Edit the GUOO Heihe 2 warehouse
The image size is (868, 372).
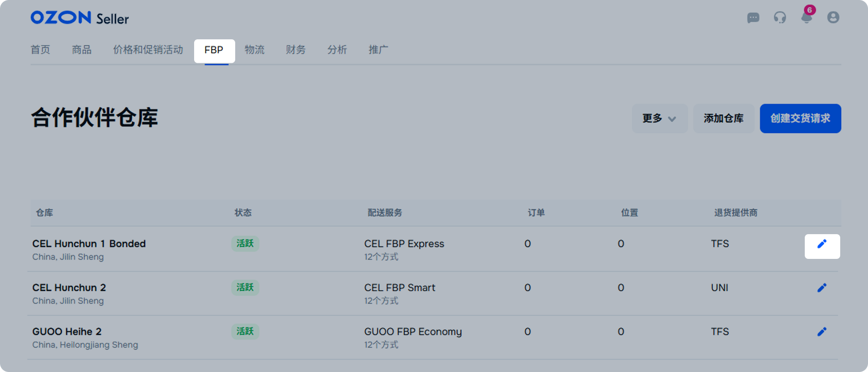click(x=822, y=332)
